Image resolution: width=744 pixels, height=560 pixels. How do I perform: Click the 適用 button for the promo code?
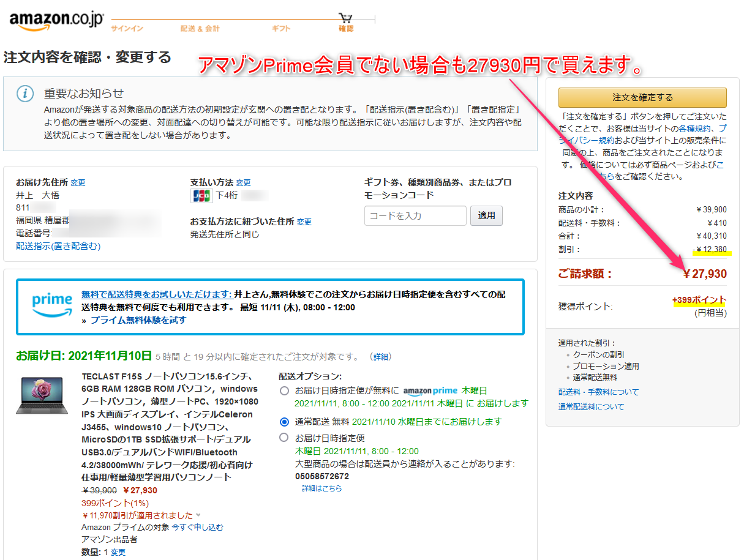point(486,215)
